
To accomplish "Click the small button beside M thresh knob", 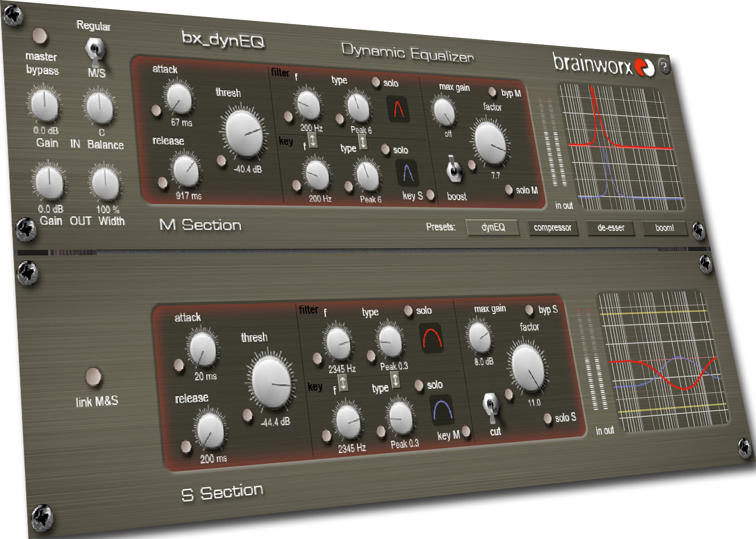I will click(x=221, y=160).
